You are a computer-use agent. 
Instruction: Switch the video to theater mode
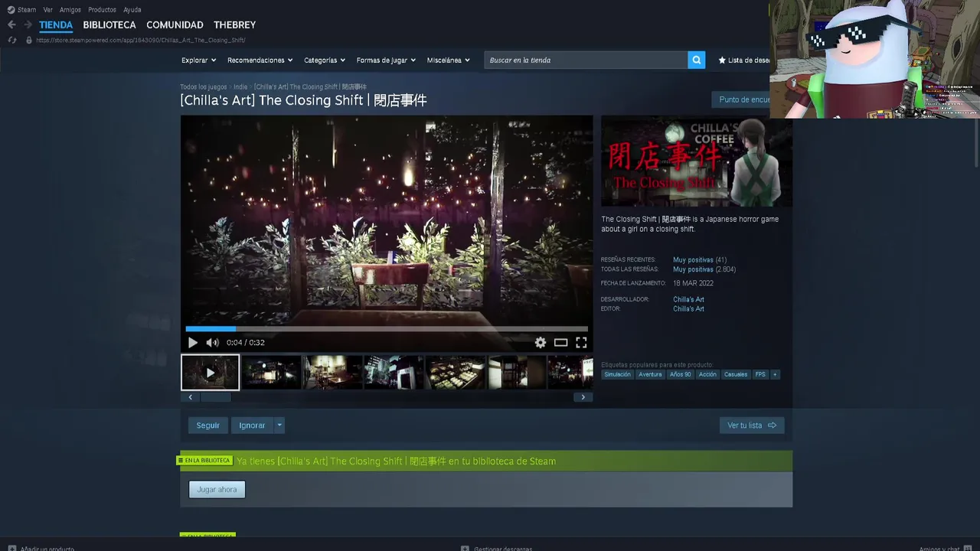tap(560, 343)
